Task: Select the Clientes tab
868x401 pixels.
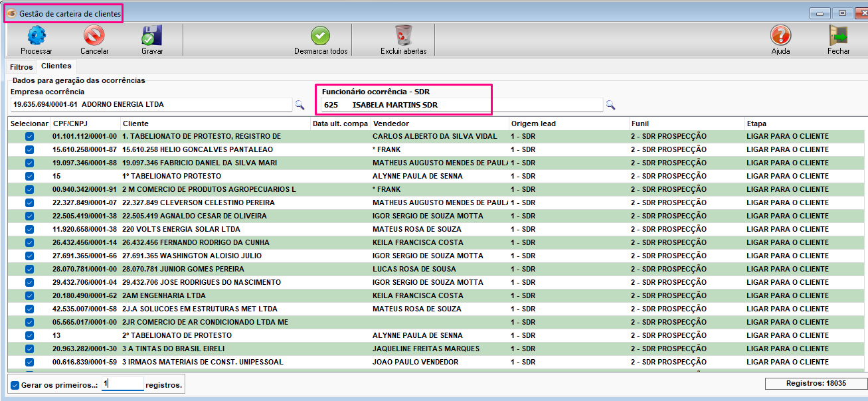Action: pos(56,66)
